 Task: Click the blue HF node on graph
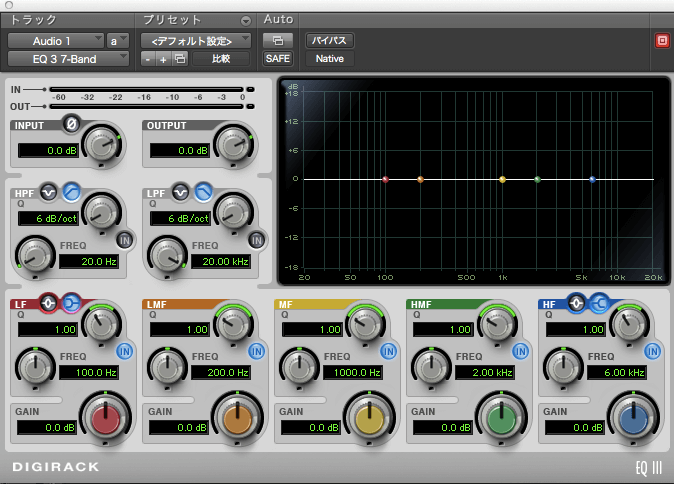pos(592,179)
